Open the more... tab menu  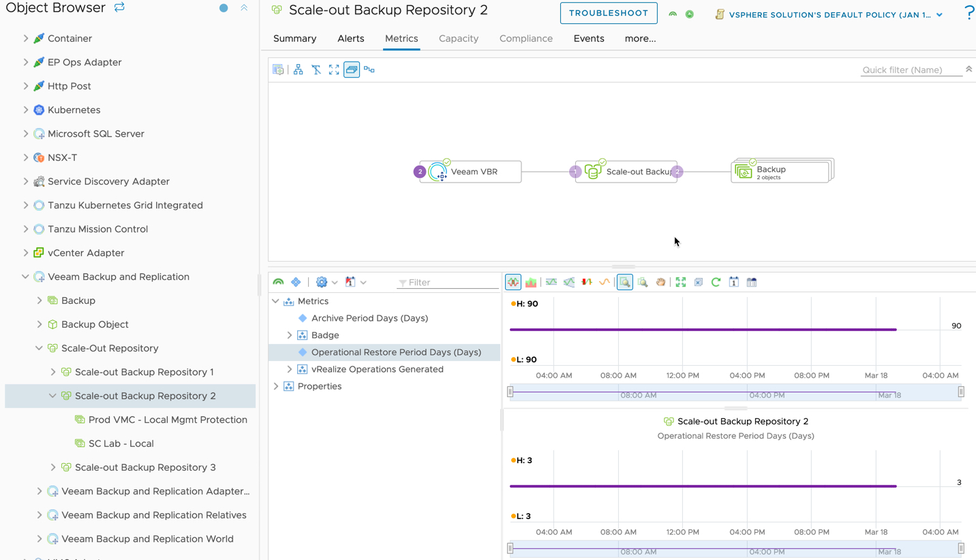[640, 39]
